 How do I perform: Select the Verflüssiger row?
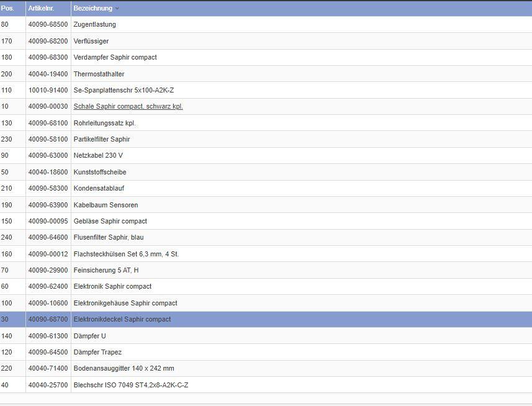point(91,41)
